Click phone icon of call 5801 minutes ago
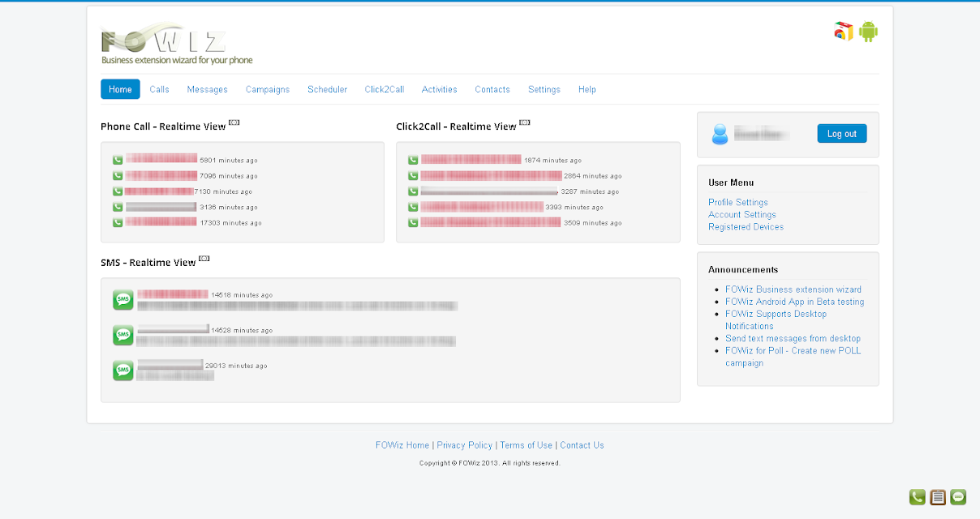This screenshot has height=519, width=980. 118,160
